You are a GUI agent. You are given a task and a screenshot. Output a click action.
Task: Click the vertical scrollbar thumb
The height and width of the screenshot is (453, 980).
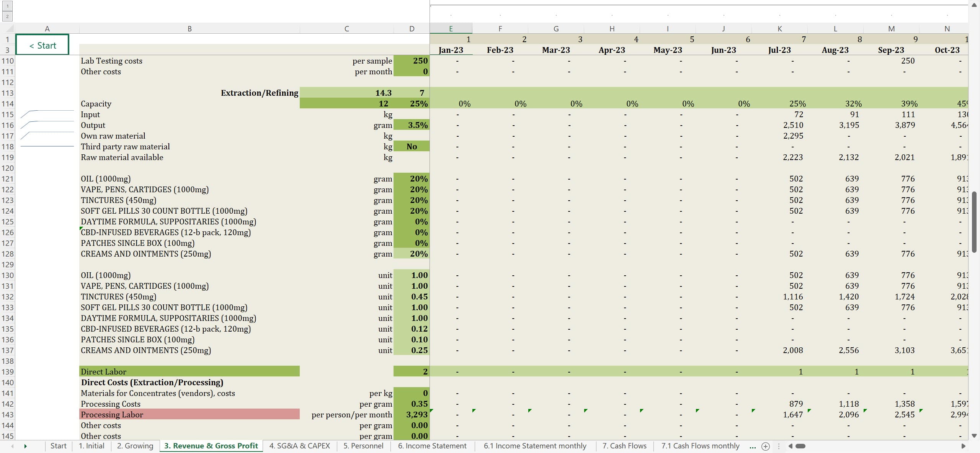(974, 221)
